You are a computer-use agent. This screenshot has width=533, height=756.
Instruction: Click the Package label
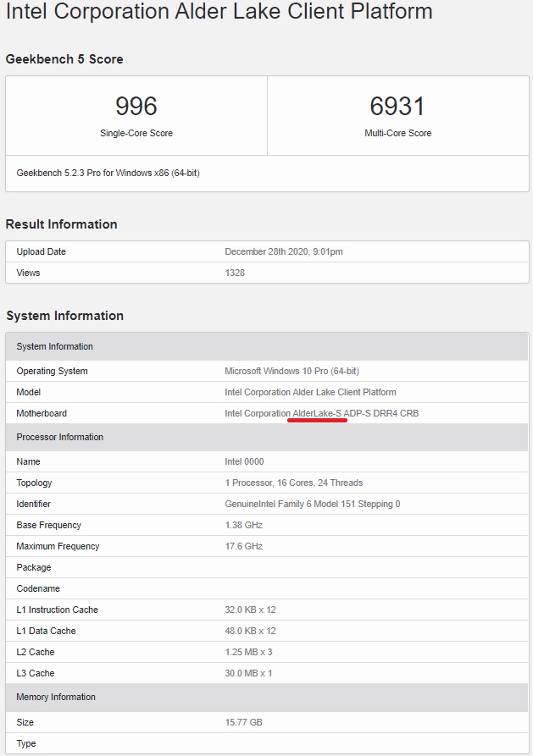pyautogui.click(x=34, y=568)
